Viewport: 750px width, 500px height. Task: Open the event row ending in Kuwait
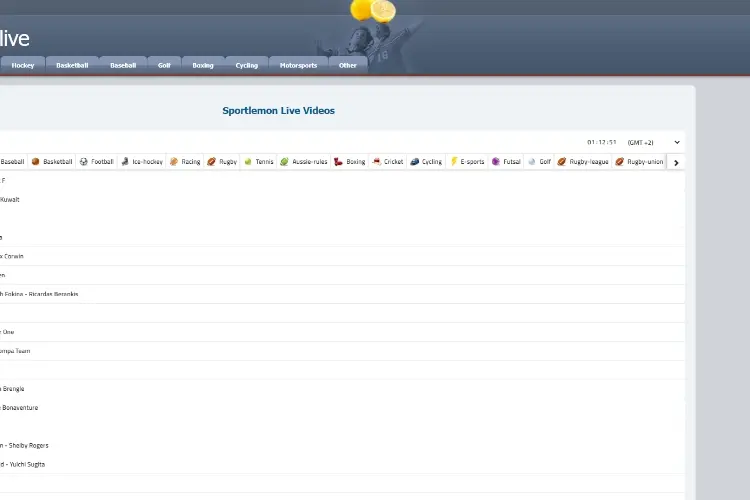click(x=342, y=200)
